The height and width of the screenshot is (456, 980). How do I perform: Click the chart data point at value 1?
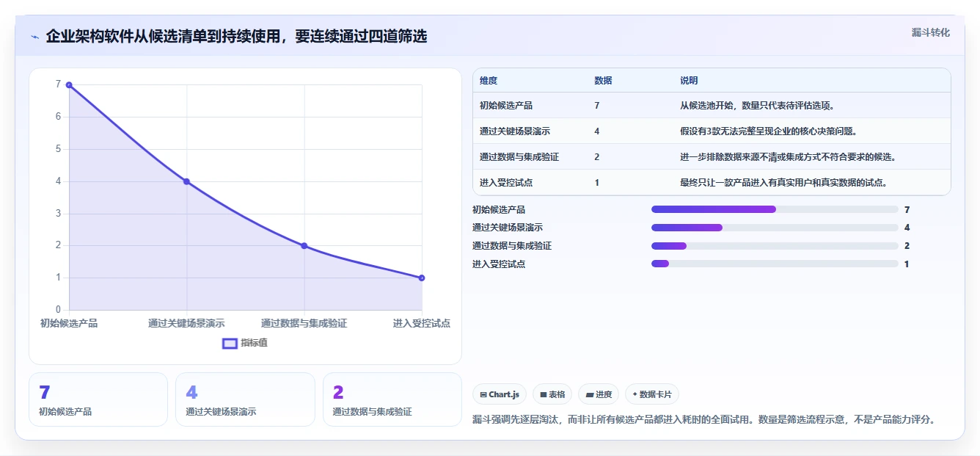tap(422, 278)
